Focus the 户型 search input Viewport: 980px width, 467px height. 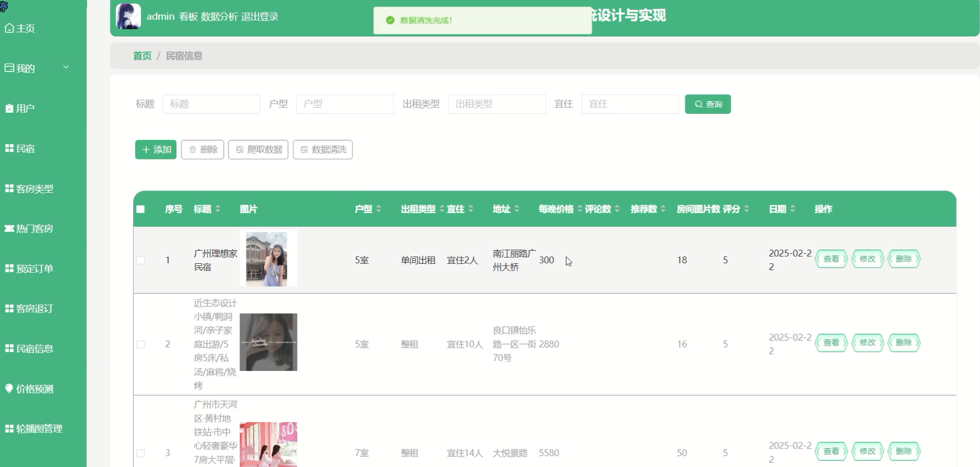[345, 104]
